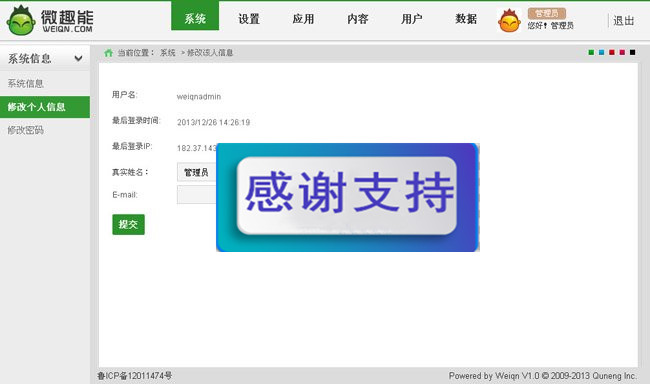
Task: Click the home breadcrumb icon
Action: coord(109,53)
